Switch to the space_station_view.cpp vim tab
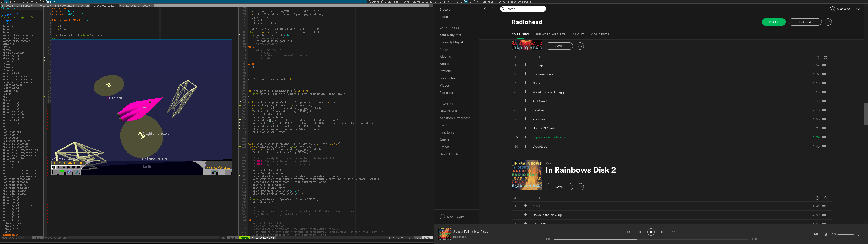Viewport: 868px width, 244px height. click(136, 6)
